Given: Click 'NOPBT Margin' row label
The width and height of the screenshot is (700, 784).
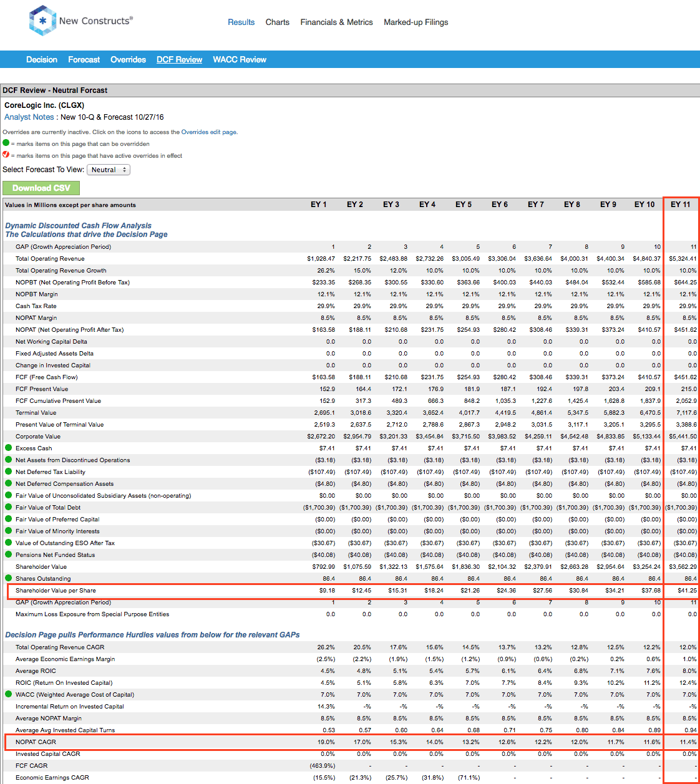Looking at the screenshot, I should [37, 294].
